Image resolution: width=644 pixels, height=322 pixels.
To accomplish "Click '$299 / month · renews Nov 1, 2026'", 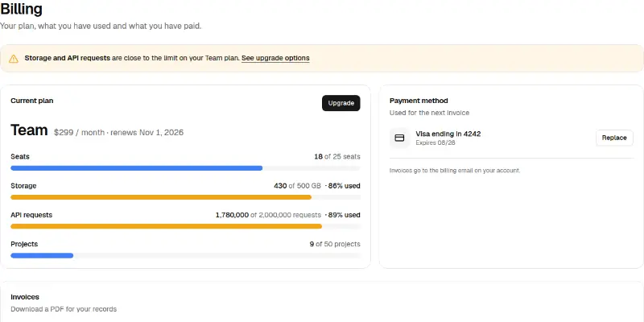I will (118, 132).
